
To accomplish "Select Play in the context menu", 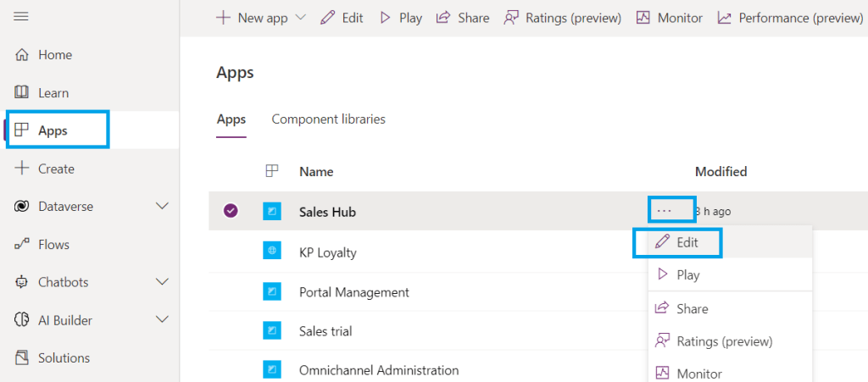I will pos(687,275).
